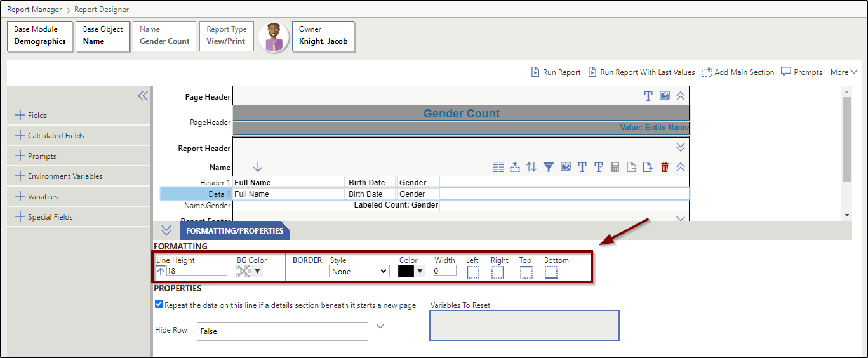This screenshot has height=358, width=868.
Task: Click the text T icon in Page Header
Action: (x=648, y=96)
